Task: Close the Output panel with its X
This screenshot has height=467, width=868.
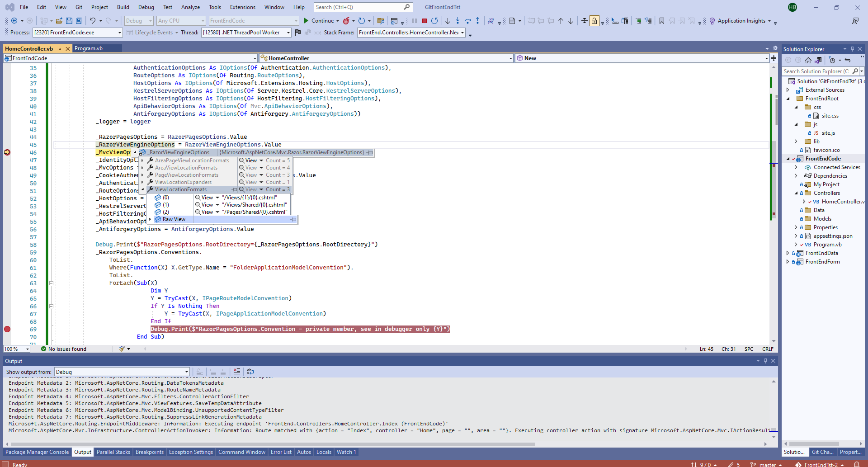Action: coord(773,361)
